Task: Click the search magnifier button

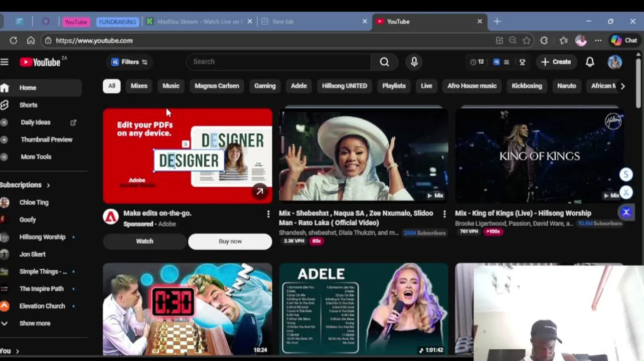Action: point(384,62)
